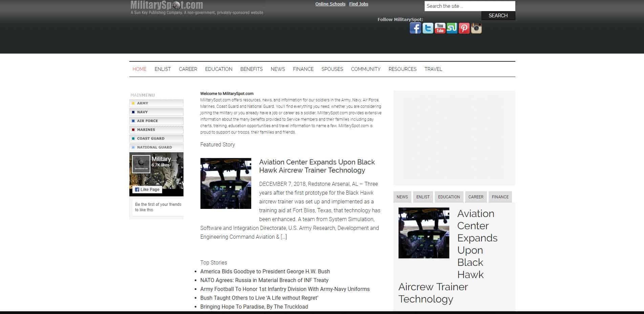The height and width of the screenshot is (314, 644).
Task: Switch to the EDUCATION tab in sidebar
Action: (x=449, y=197)
